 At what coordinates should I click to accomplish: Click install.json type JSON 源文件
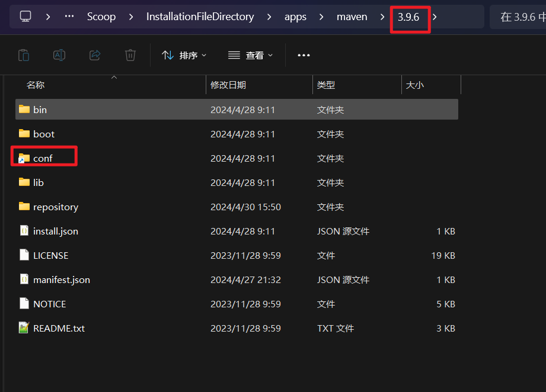(x=343, y=232)
